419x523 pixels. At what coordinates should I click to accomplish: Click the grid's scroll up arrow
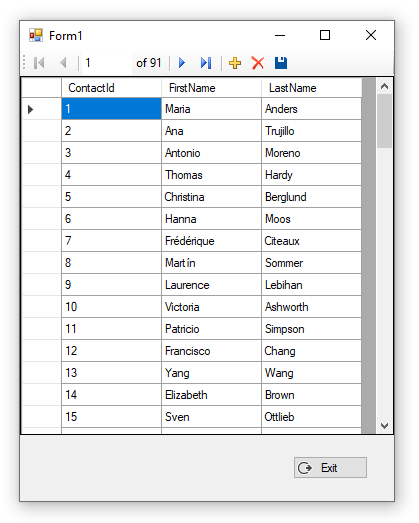tap(384, 86)
